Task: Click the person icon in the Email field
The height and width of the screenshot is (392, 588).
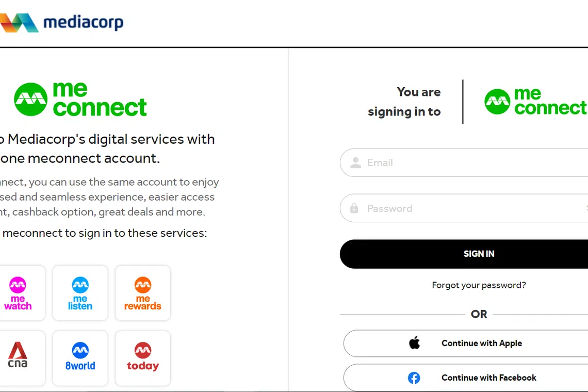Action: click(355, 163)
